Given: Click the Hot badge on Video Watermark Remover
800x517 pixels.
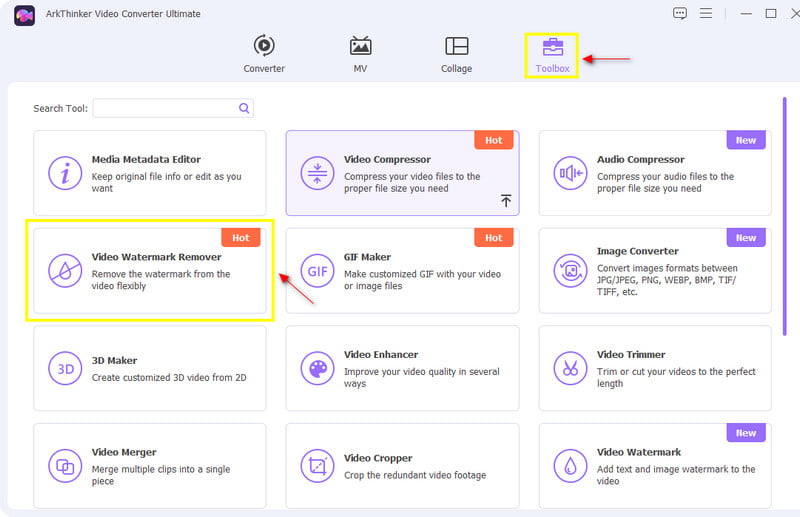Looking at the screenshot, I should 241,237.
